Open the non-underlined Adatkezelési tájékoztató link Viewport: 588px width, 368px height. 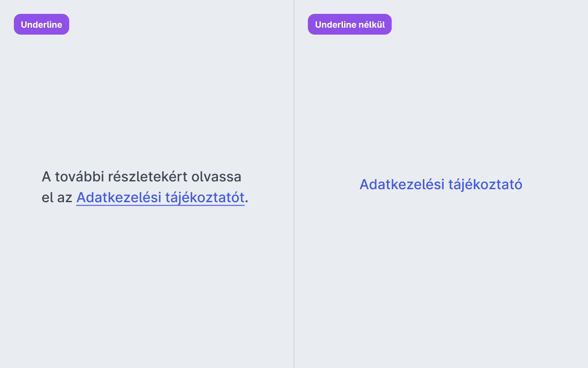click(x=441, y=184)
